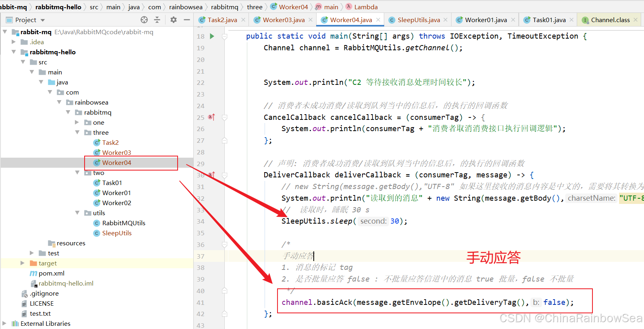Click the run gutter arrow on line 18

(x=212, y=36)
